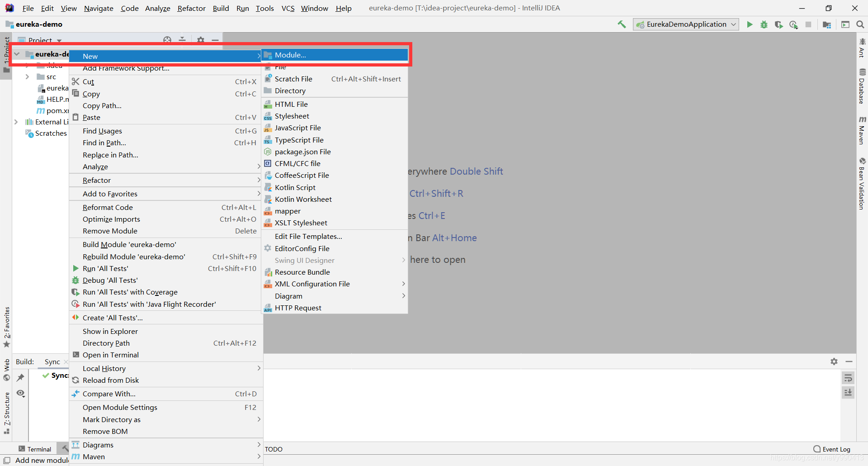The image size is (868, 466).
Task: Open the Bean Validation tool window
Action: click(862, 184)
